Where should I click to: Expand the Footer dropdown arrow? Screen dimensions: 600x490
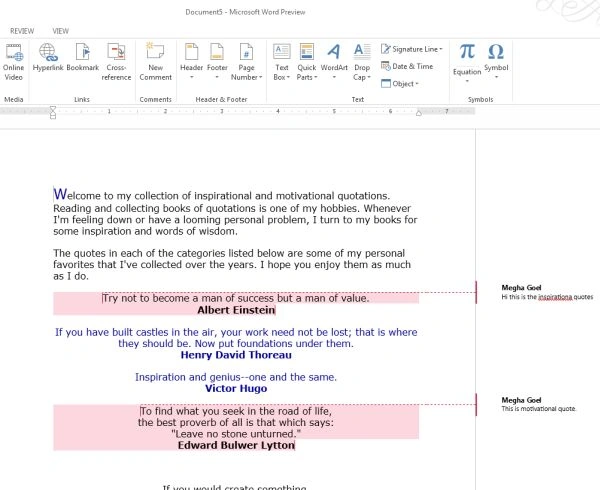(217, 77)
